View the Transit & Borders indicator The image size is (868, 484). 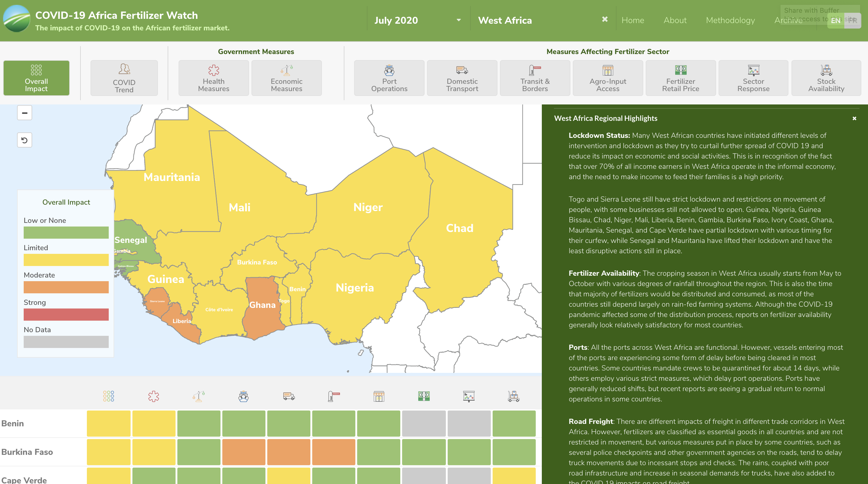click(x=535, y=78)
